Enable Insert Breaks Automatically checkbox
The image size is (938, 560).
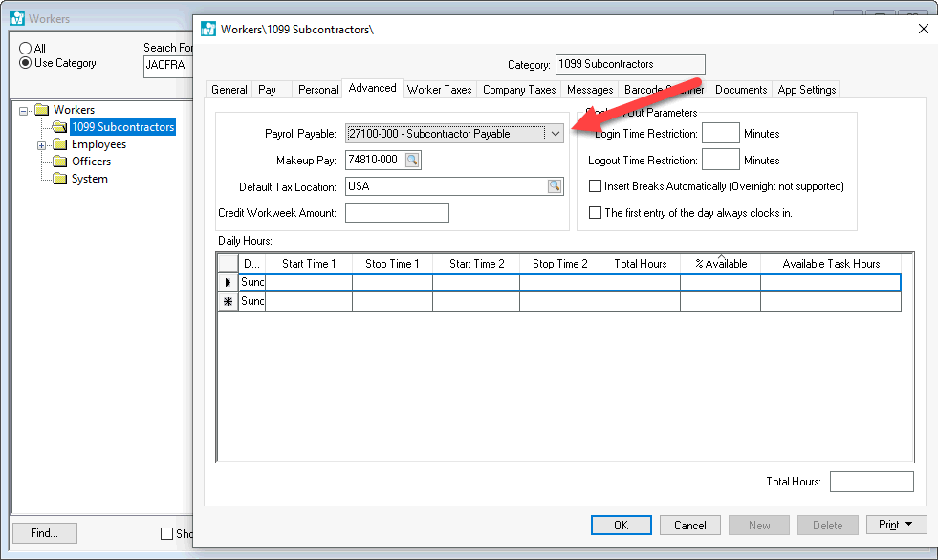pyautogui.click(x=596, y=186)
